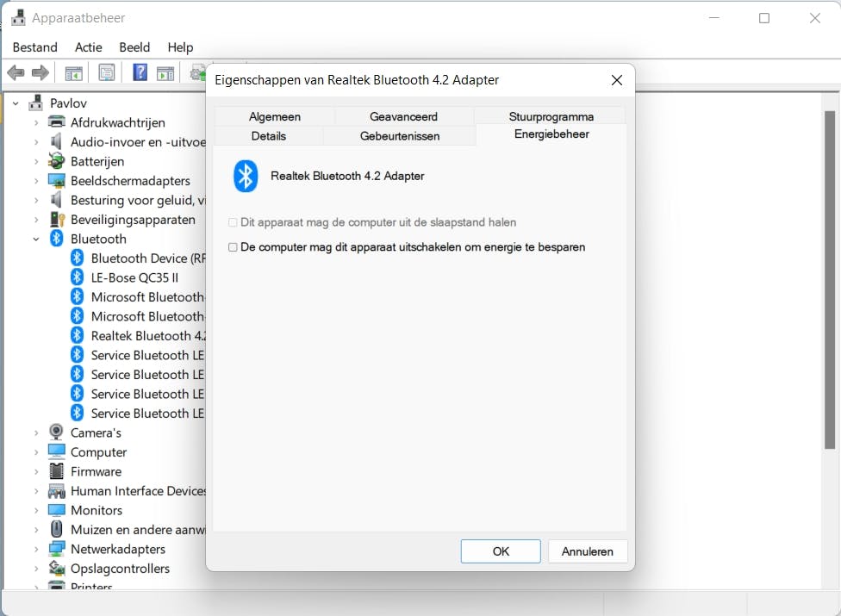Select the Energiebeheer tab
This screenshot has height=616, width=841.
click(x=551, y=134)
